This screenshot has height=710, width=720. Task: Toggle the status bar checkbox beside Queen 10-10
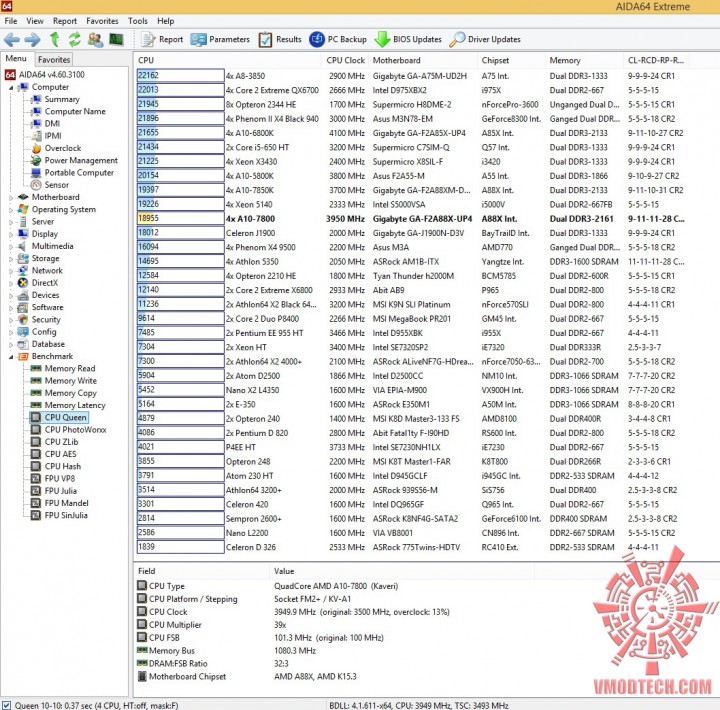coord(6,705)
